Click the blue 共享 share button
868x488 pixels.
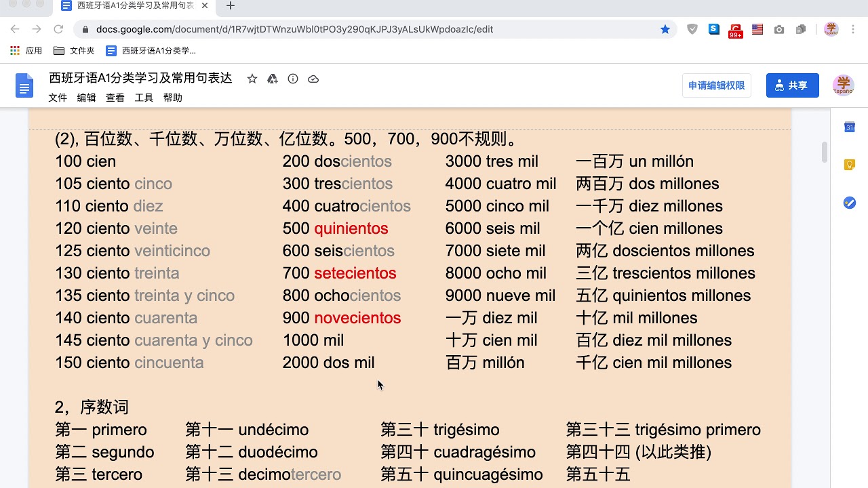(793, 85)
